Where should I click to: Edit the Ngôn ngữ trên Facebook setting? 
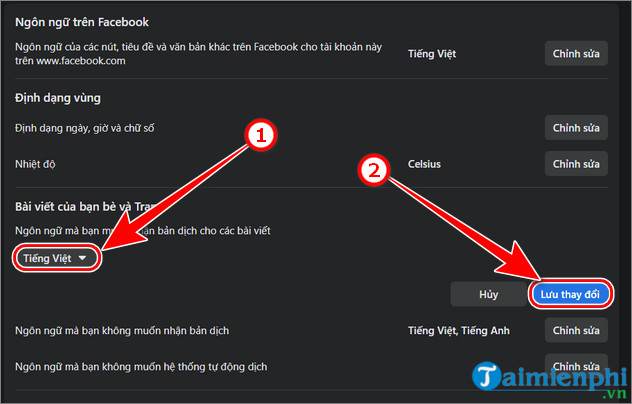coord(576,53)
